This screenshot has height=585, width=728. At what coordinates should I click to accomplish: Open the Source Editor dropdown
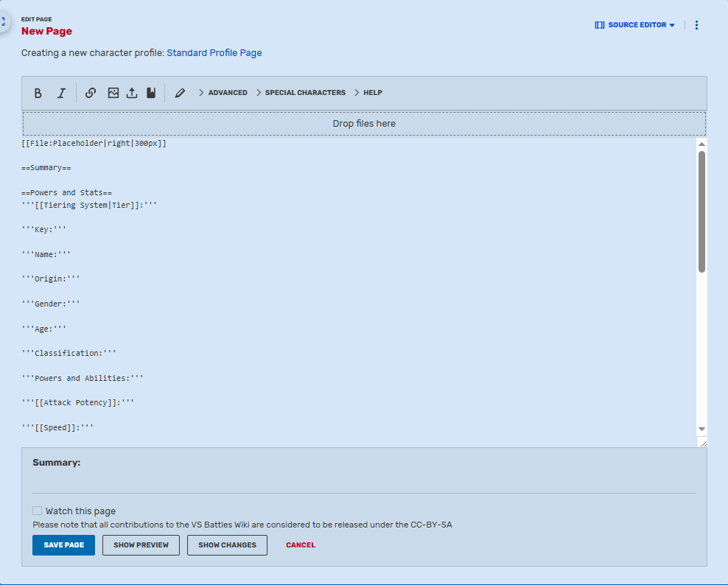634,25
